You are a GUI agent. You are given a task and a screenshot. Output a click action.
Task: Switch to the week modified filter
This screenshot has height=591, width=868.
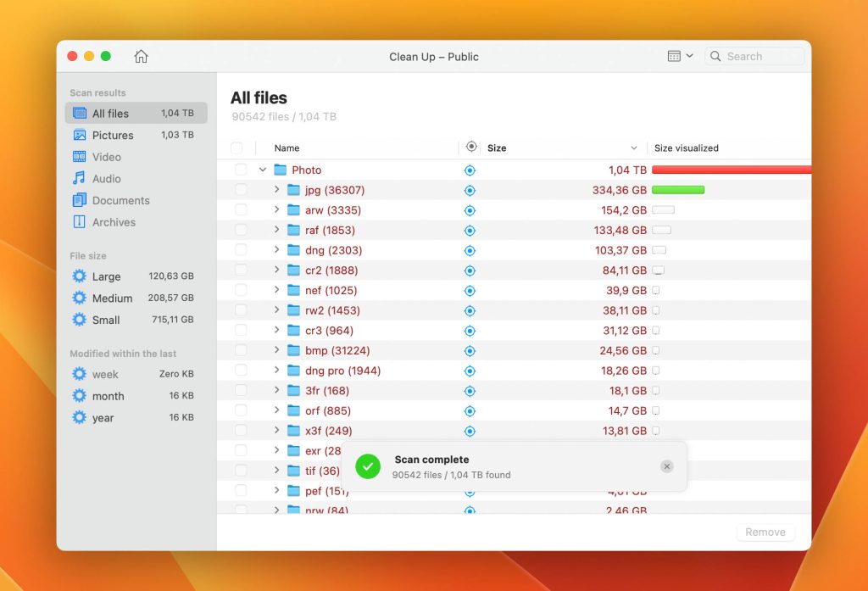[107, 374]
